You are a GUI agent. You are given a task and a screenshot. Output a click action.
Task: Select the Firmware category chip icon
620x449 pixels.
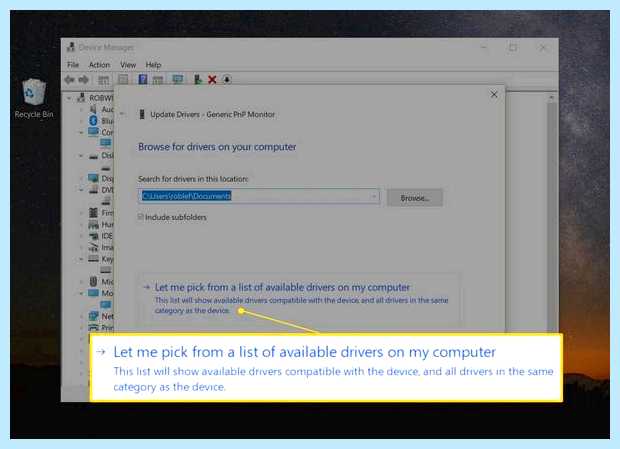coord(93,213)
